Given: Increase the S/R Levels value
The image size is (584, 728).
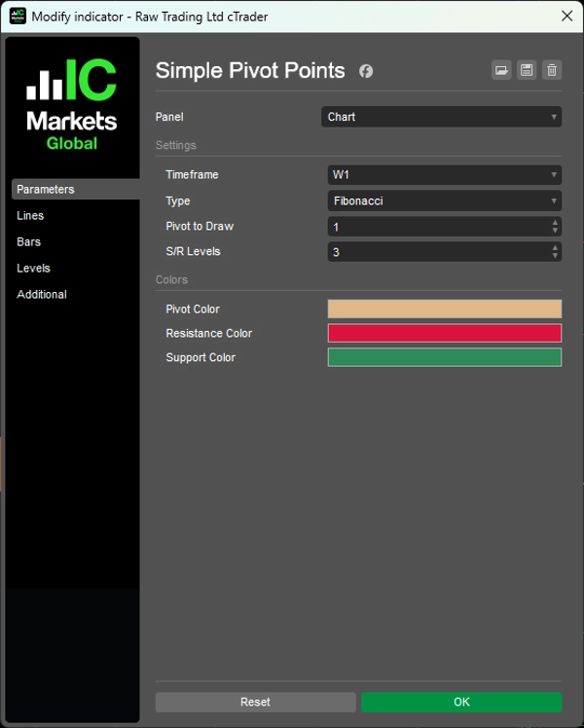Looking at the screenshot, I should tap(555, 248).
